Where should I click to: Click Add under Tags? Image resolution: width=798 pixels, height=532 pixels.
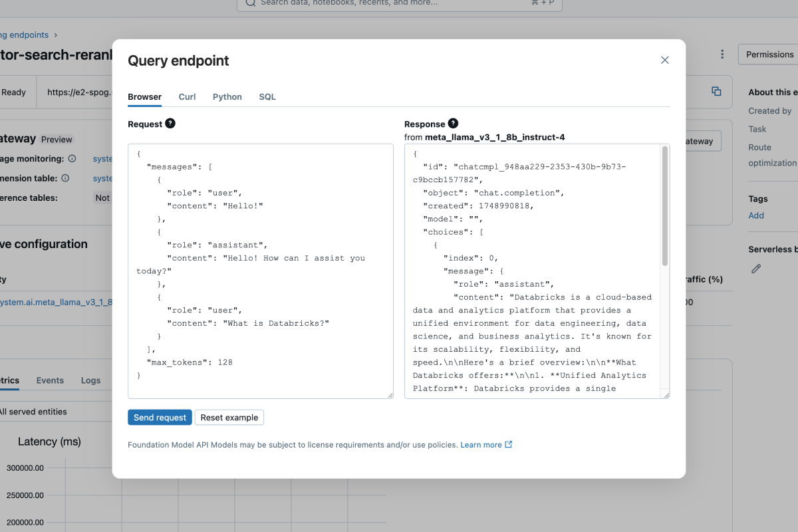(756, 215)
